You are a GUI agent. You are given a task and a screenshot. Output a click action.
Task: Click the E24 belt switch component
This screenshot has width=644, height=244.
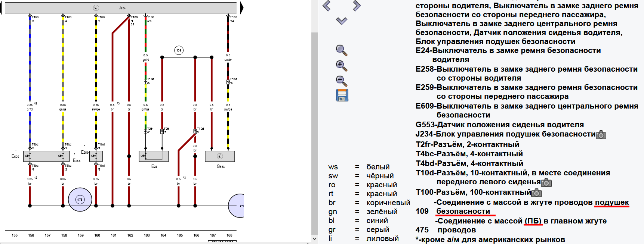pos(154,156)
